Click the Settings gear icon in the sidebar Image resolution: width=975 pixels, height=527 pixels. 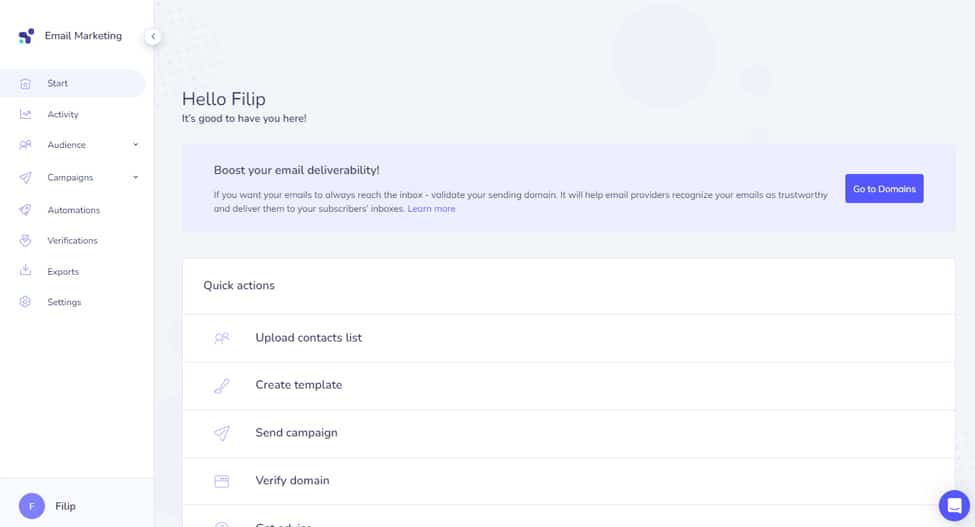tap(25, 302)
